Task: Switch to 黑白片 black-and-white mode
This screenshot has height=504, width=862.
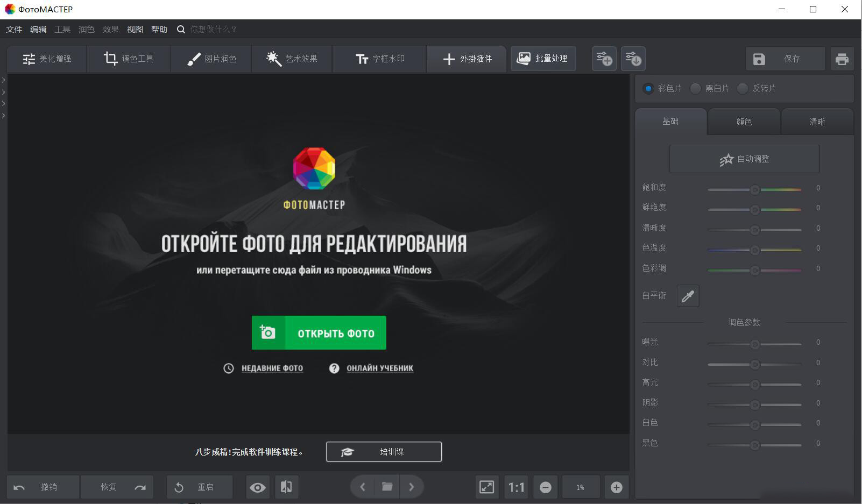Action: (696, 89)
